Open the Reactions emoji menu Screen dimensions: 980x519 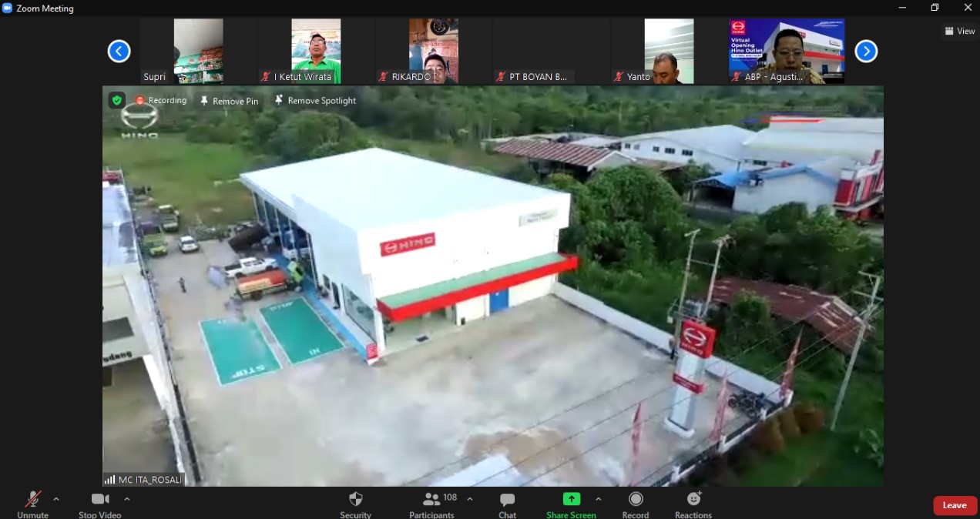click(x=693, y=504)
